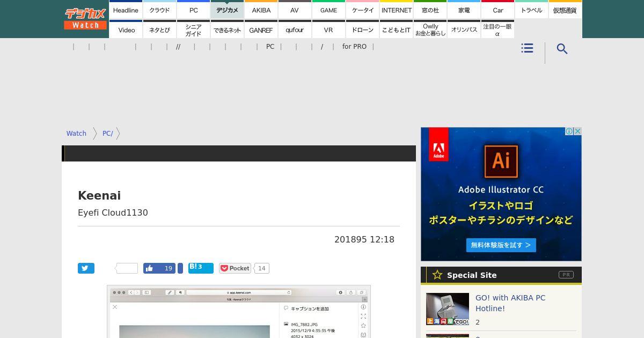The width and height of the screenshot is (644, 338).
Task: Open the AV Watch tab
Action: click(295, 10)
